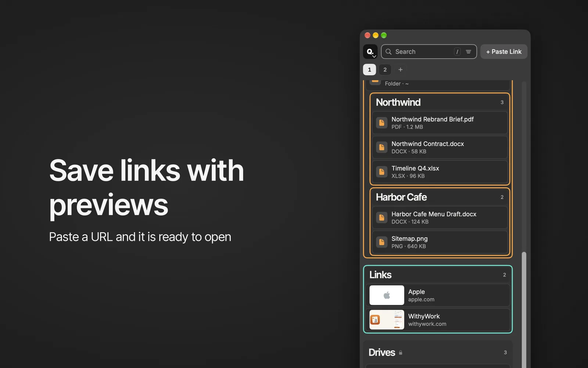The height and width of the screenshot is (368, 588).
Task: Click the partially visible Folder row
Action: click(x=438, y=85)
